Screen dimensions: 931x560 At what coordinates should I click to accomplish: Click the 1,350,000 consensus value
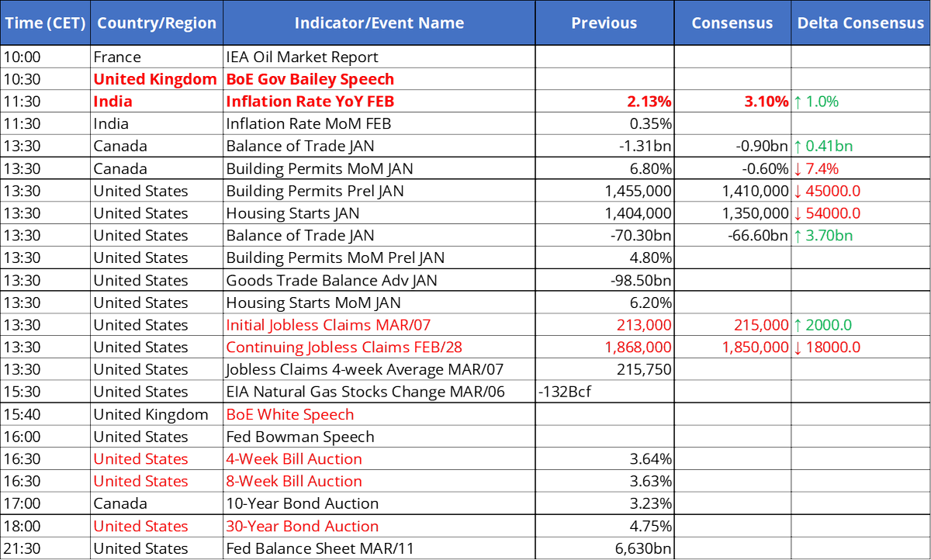tap(732, 213)
